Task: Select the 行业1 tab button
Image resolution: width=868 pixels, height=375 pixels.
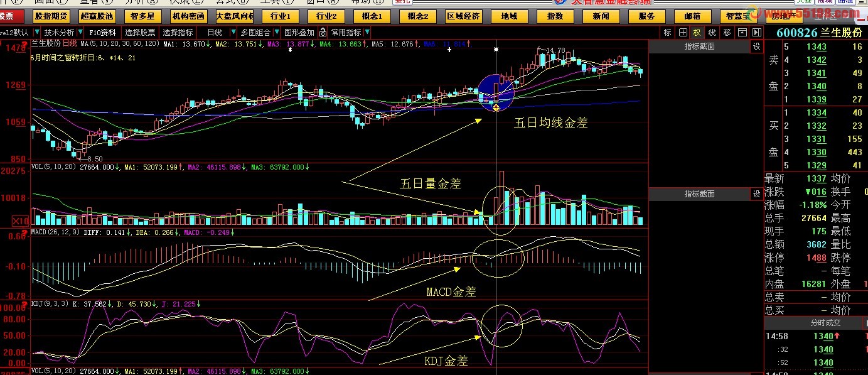Action: point(280,16)
